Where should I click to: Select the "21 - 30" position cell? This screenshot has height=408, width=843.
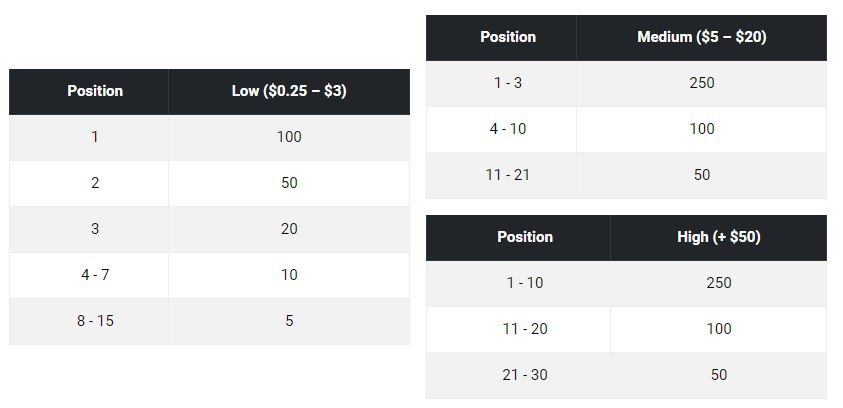(524, 375)
